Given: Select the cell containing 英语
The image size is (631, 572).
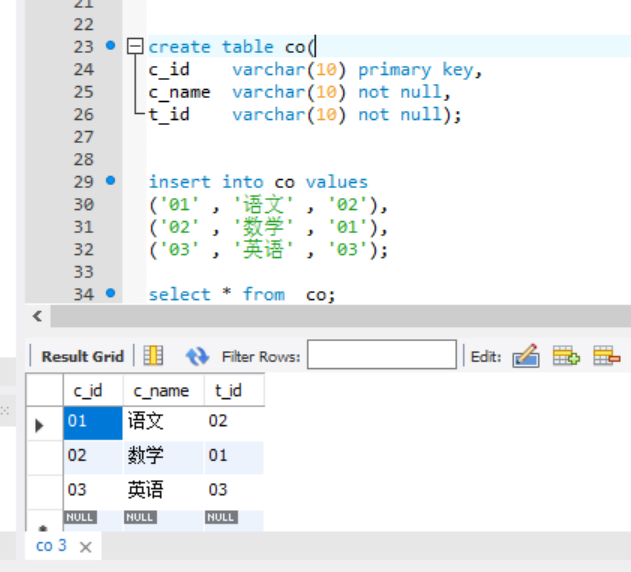Looking at the screenshot, I should tap(163, 491).
